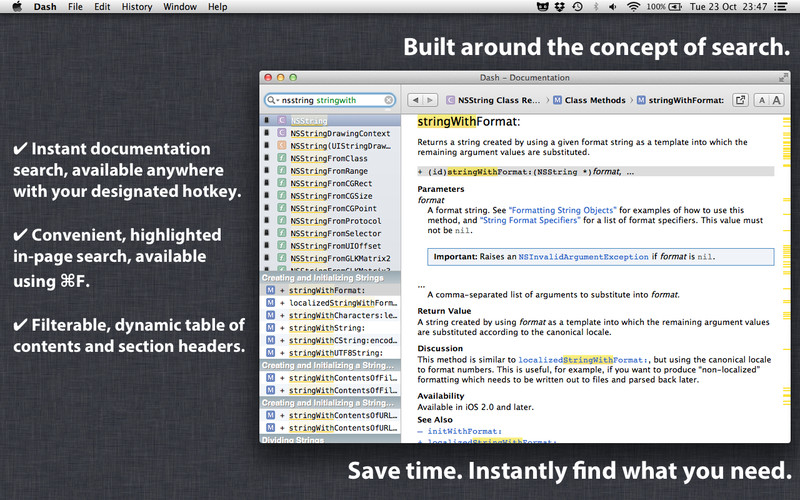Screen dimensions: 800x500
Task: Open Time Machine icon in menu bar
Action: pyautogui.click(x=577, y=7)
